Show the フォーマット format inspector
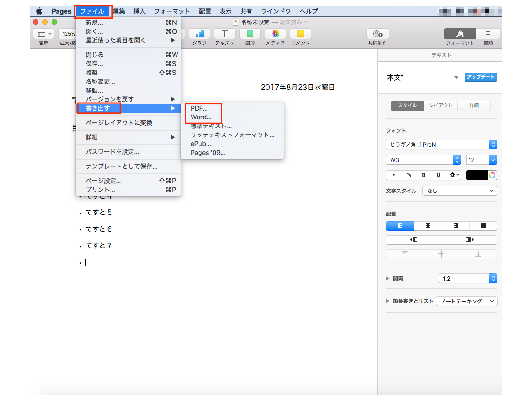The height and width of the screenshot is (399, 532). point(460,34)
